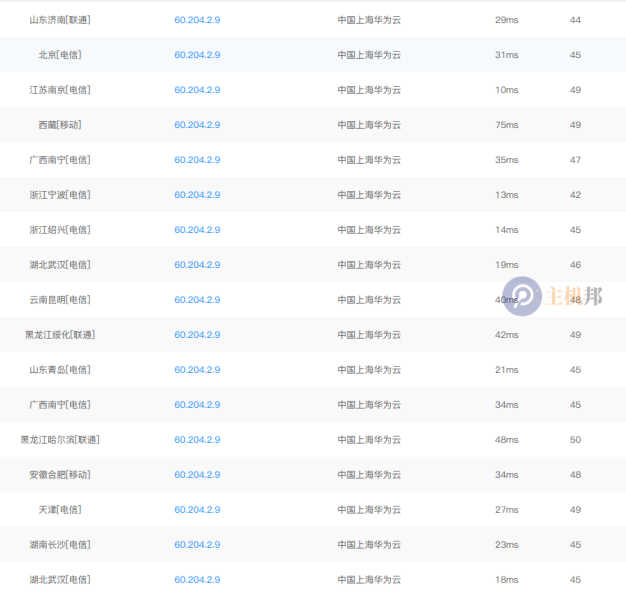Screen dimensions: 626x594
Task: Open IP 60.204.2.9 in 山东济南[联通] row
Action: (x=197, y=20)
